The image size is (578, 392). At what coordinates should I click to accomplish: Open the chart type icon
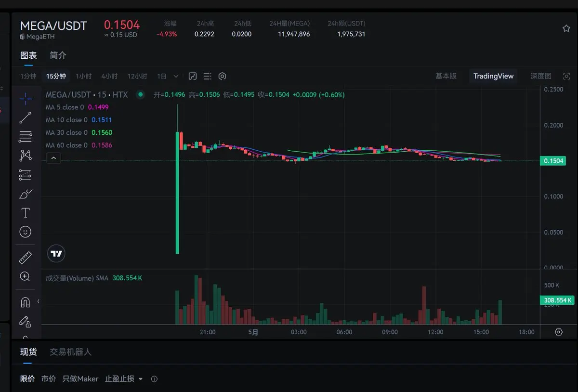pyautogui.click(x=193, y=76)
